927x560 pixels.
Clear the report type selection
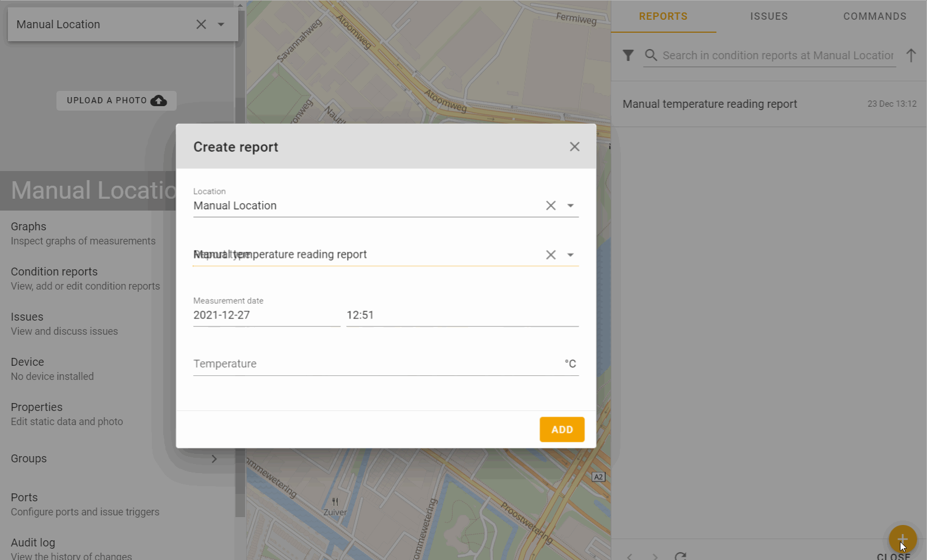tap(550, 255)
